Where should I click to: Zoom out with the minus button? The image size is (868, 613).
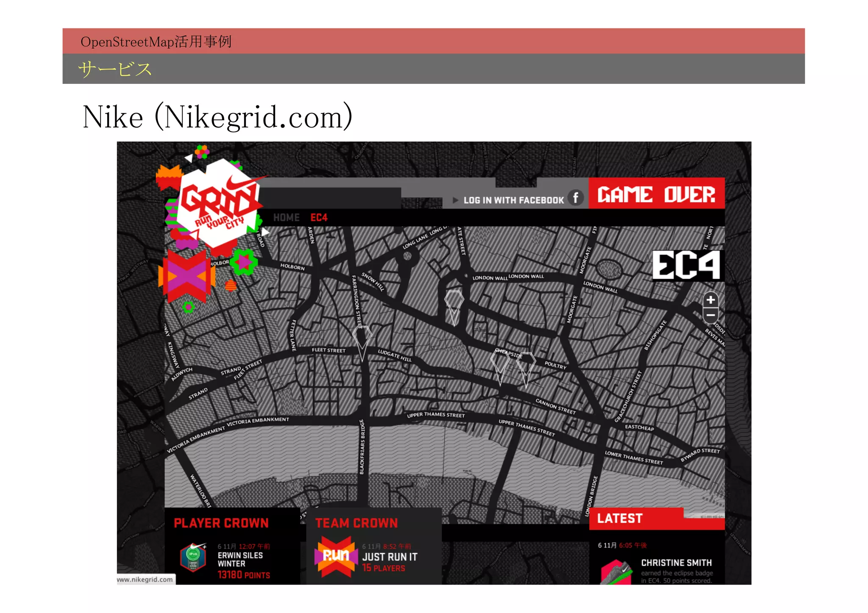click(x=711, y=316)
